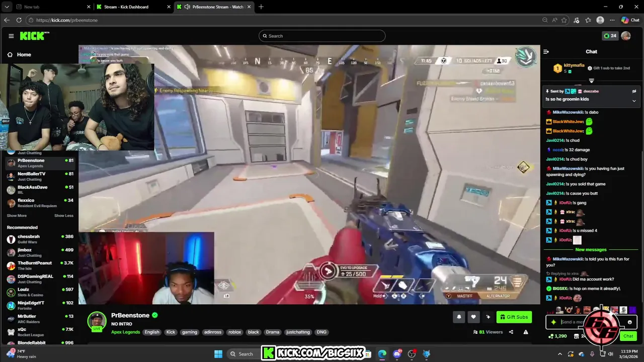This screenshot has height=362, width=644.
Task: Open the KICKs balance showing 24
Action: (610, 36)
